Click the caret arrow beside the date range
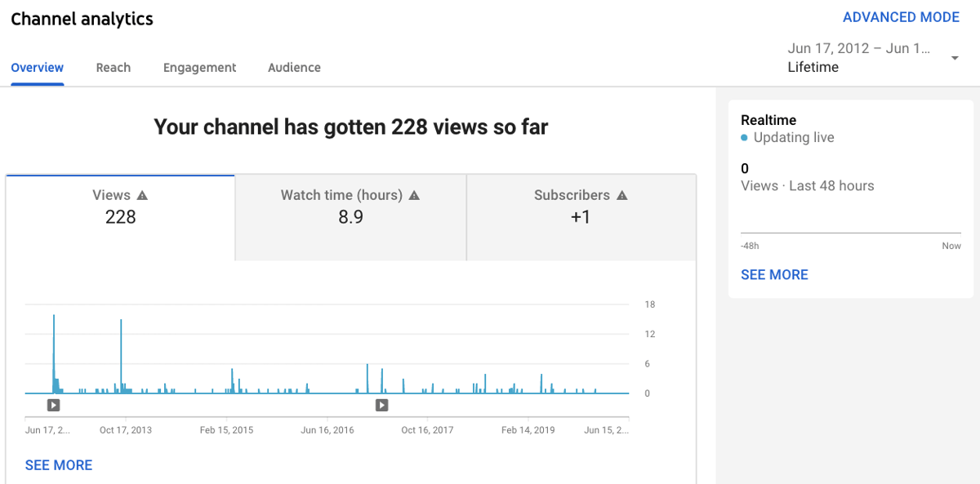 point(954,58)
